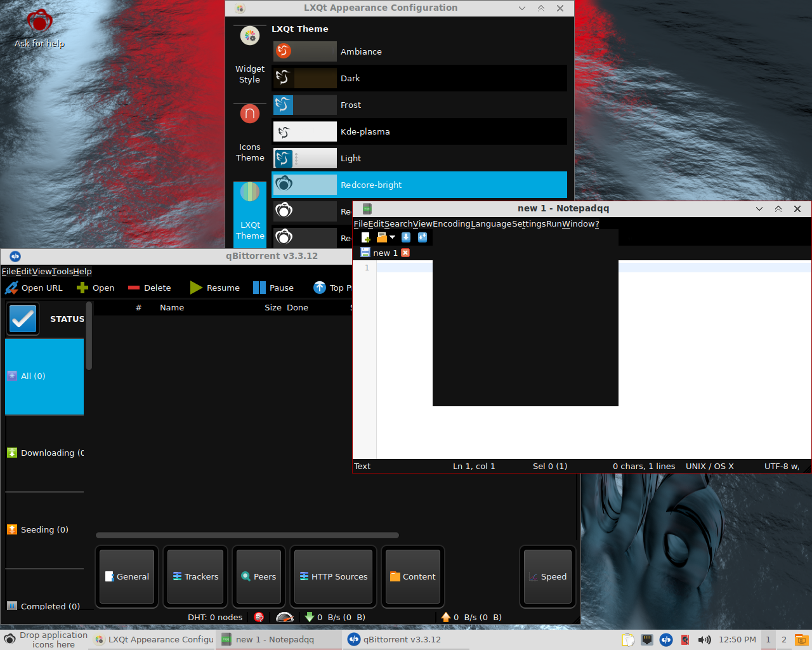Sort torrents by Name column
The image size is (812, 650).
172,307
